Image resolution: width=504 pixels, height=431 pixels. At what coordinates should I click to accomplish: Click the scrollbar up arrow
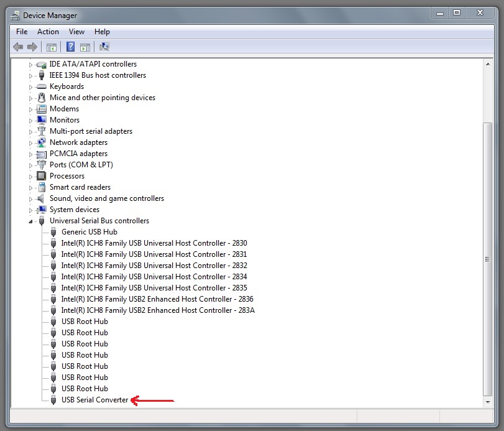(488, 64)
